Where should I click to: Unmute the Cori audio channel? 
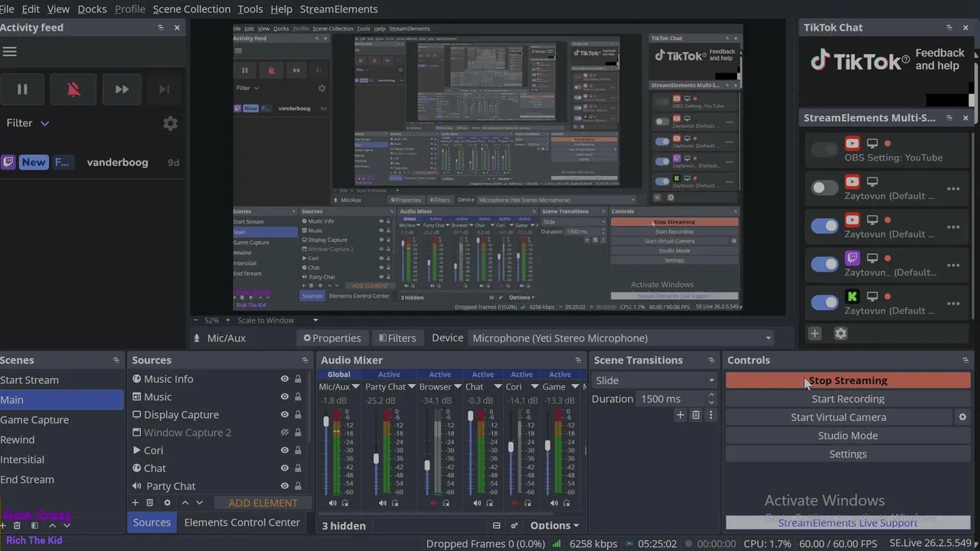pos(514,503)
